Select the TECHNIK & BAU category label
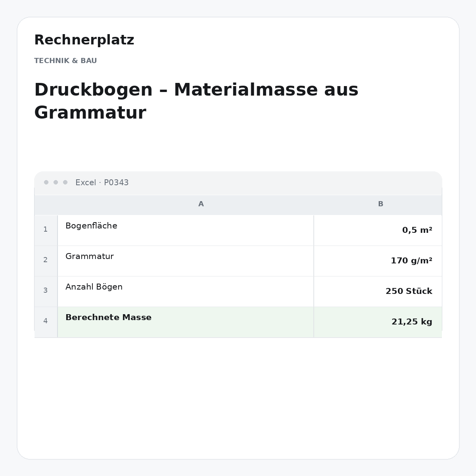The image size is (476, 476). point(65,61)
